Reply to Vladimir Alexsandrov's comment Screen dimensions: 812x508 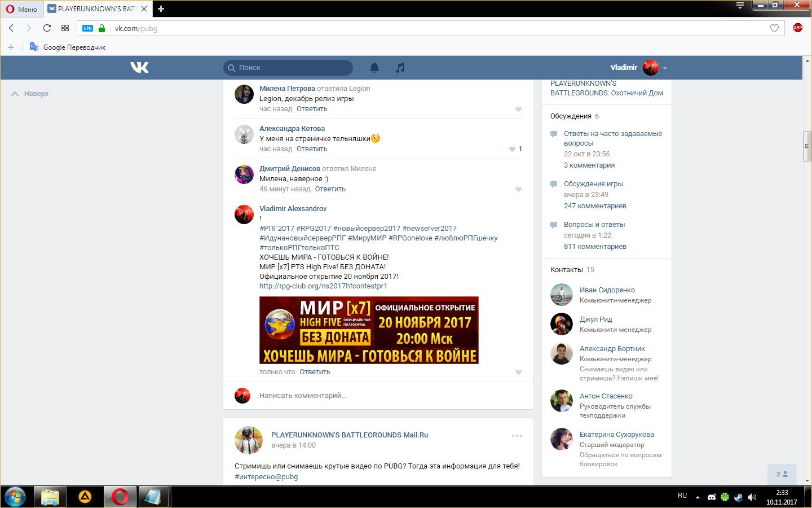click(x=315, y=372)
